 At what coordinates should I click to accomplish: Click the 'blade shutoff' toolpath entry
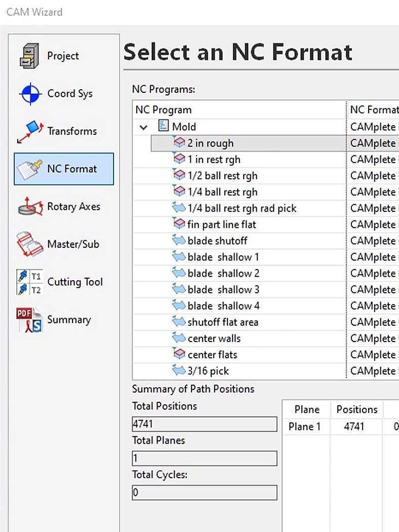pos(217,241)
